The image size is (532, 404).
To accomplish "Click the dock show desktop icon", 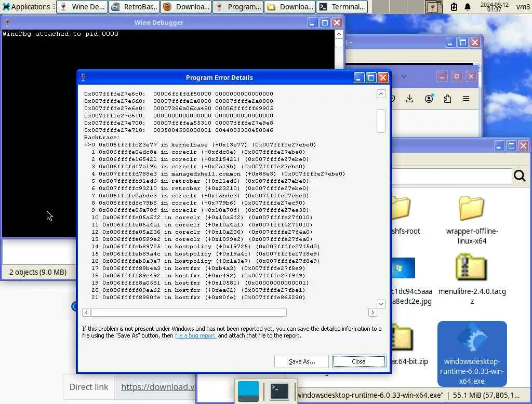I will (248, 391).
